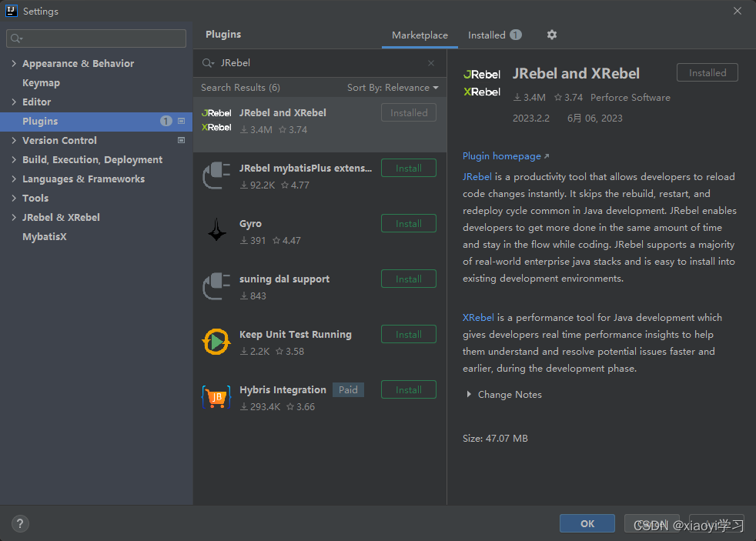Install Hybris Integration plugin
The image size is (756, 541).
[408, 389]
